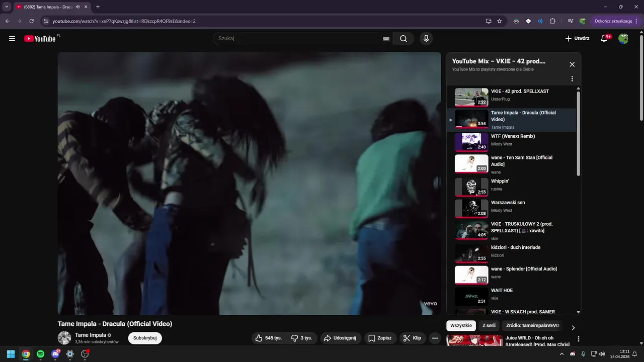Open OBS Studio from the taskbar

[x=85, y=354]
